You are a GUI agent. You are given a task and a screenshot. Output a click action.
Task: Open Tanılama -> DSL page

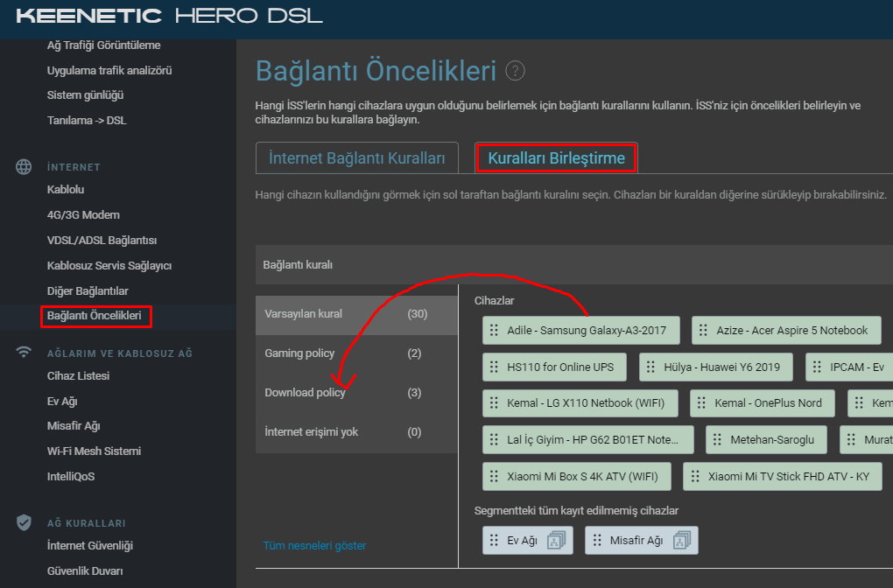click(87, 121)
